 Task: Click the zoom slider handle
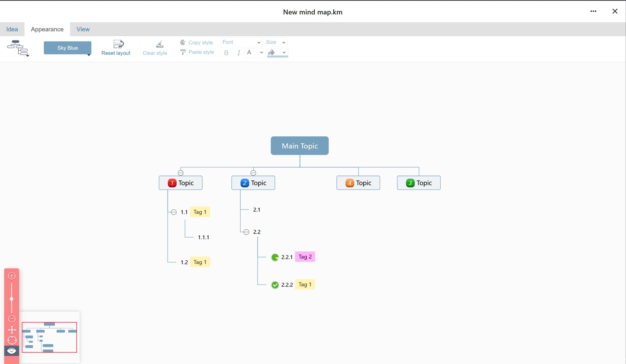(11, 299)
